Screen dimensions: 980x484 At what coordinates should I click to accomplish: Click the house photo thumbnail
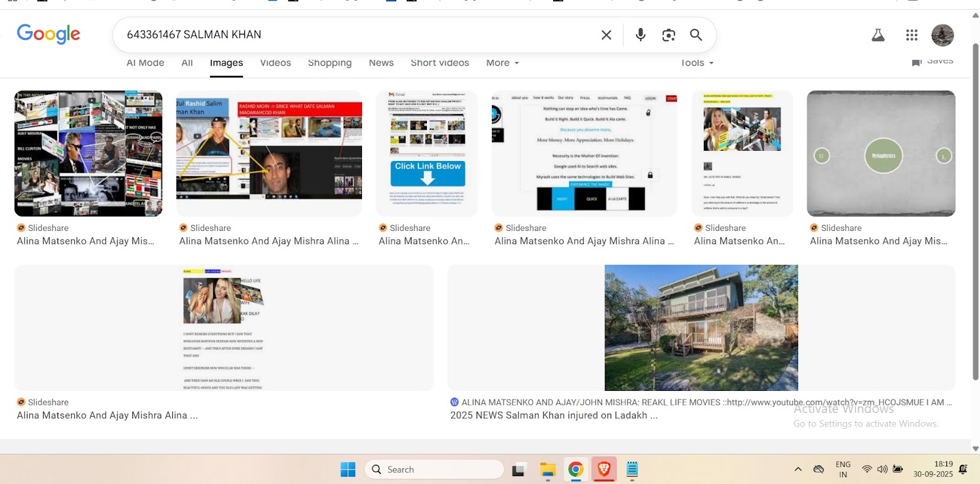(701, 328)
